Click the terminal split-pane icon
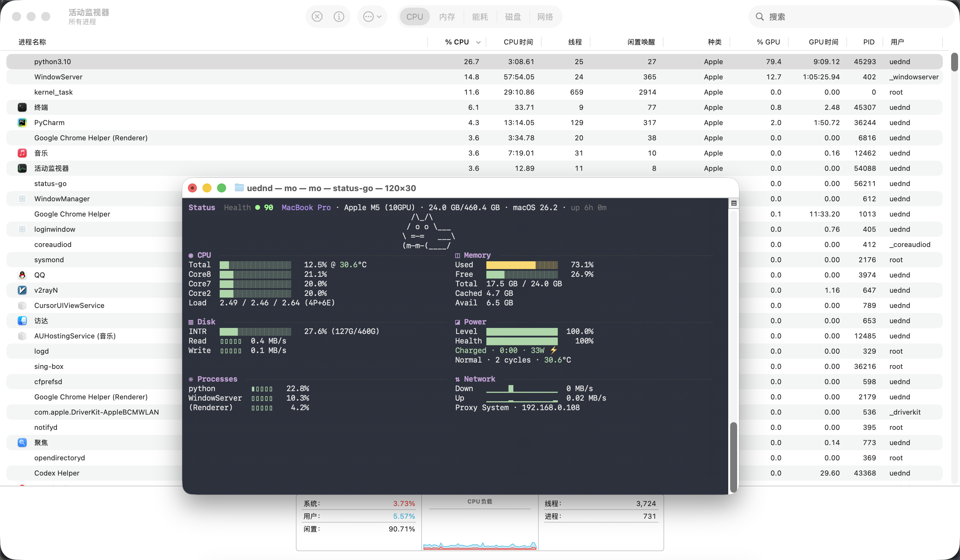The image size is (960, 560). pos(734,203)
